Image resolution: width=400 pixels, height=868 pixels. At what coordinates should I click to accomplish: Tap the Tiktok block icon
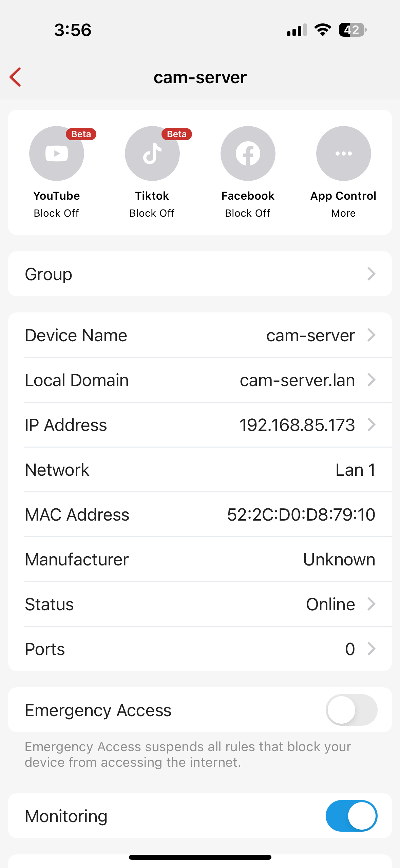point(152,153)
